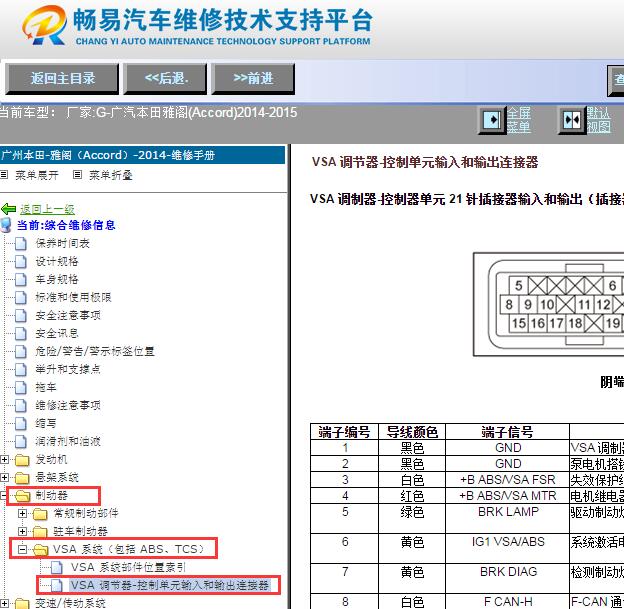Select VSA 调节器-控制单元输入和输出连接器 item
Viewport: 624px width, 609px height.
[x=170, y=585]
